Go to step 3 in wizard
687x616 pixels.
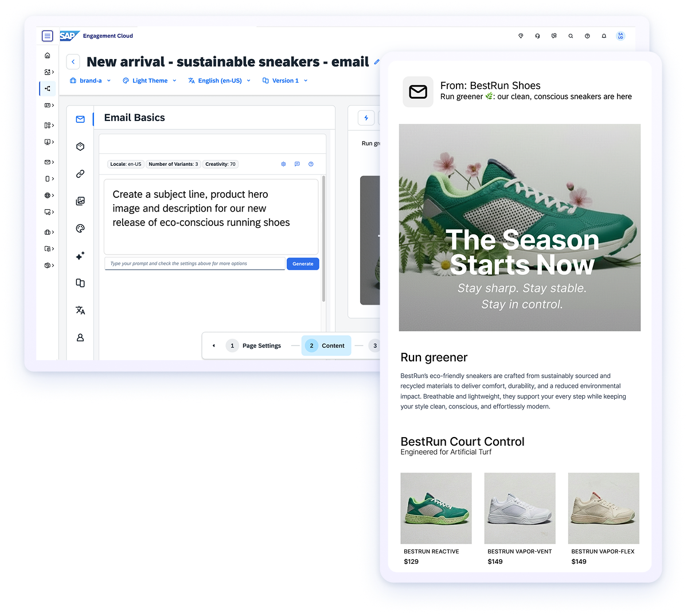click(x=374, y=346)
